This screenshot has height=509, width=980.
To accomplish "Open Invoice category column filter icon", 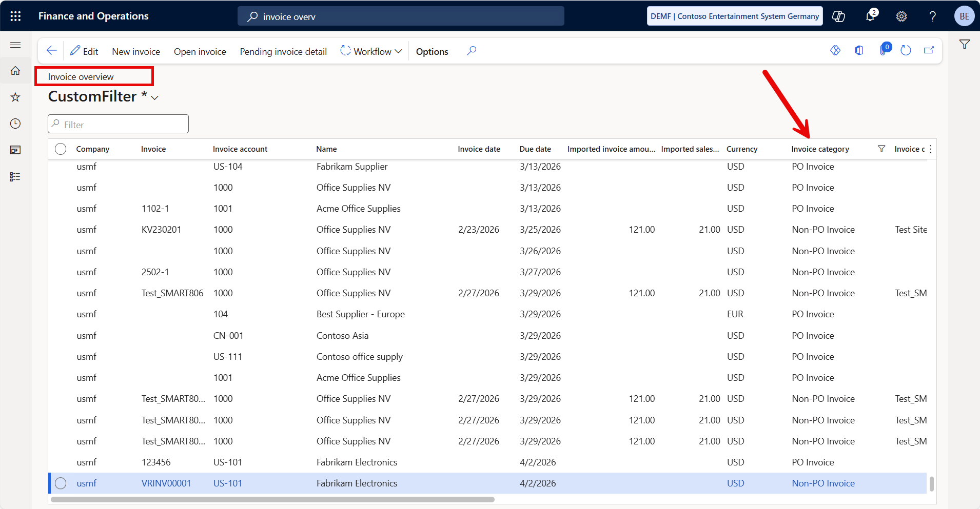I will point(881,149).
